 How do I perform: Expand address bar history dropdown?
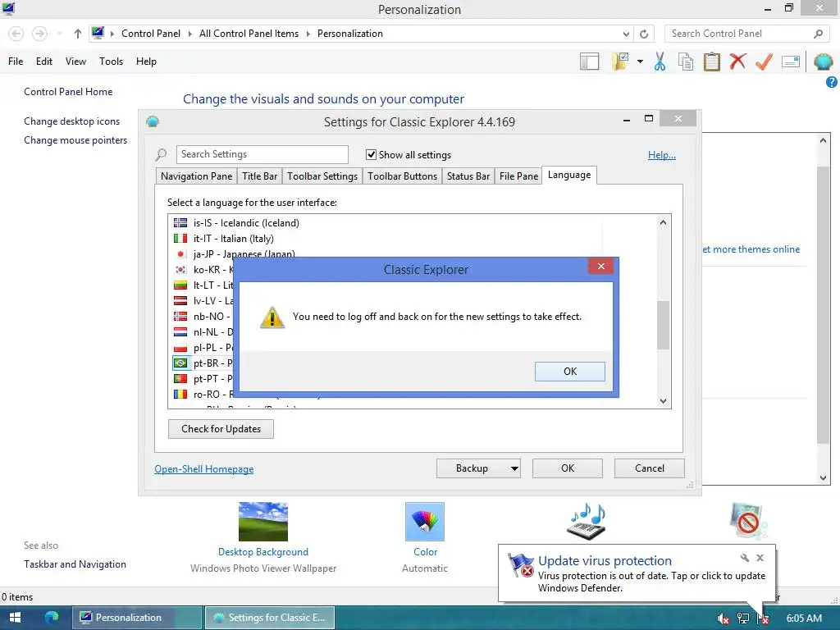(626, 34)
